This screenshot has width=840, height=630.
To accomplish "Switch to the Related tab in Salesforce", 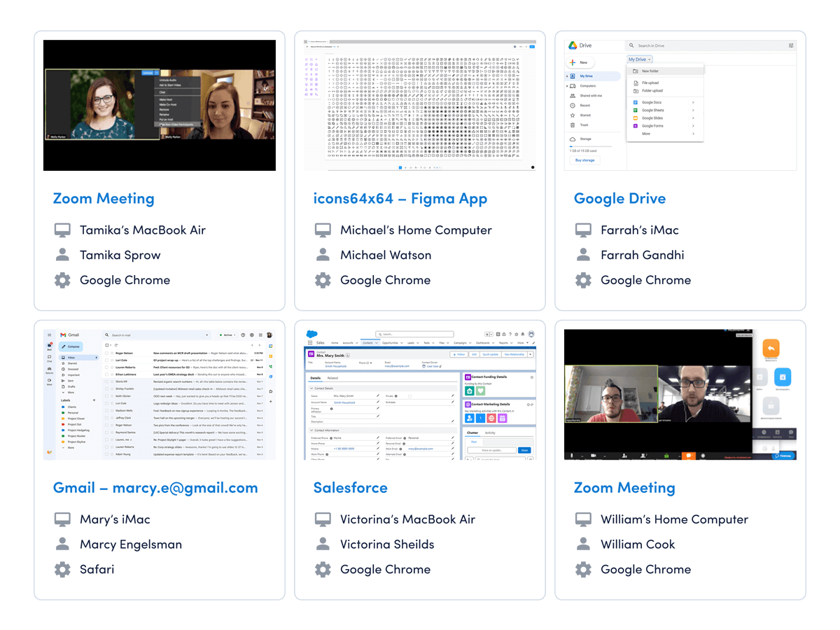I will pyautogui.click(x=332, y=378).
